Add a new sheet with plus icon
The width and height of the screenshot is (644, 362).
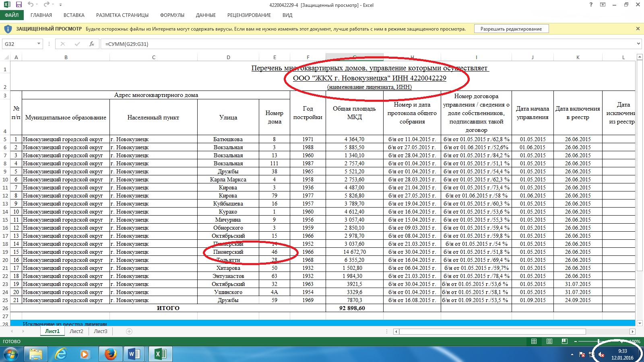(x=129, y=331)
